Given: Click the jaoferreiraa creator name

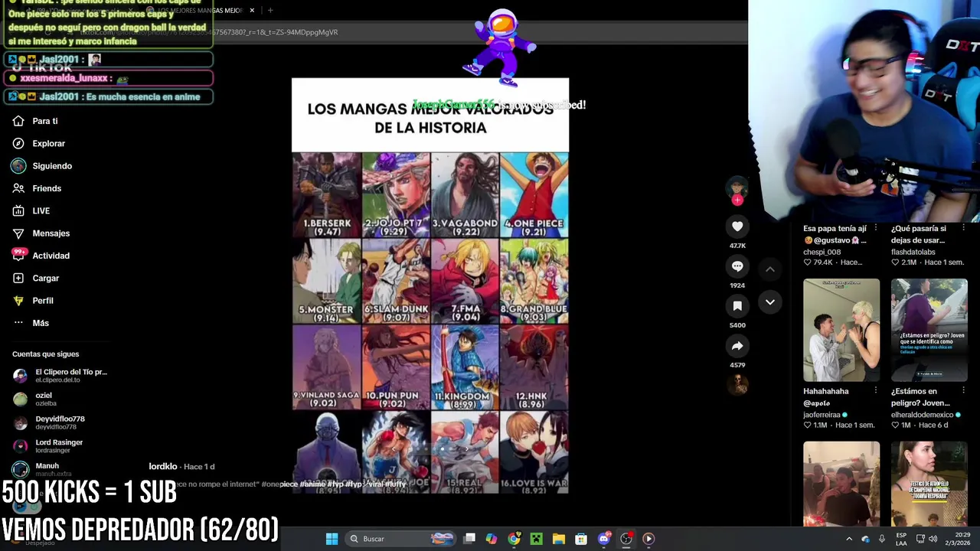Looking at the screenshot, I should click(x=822, y=415).
